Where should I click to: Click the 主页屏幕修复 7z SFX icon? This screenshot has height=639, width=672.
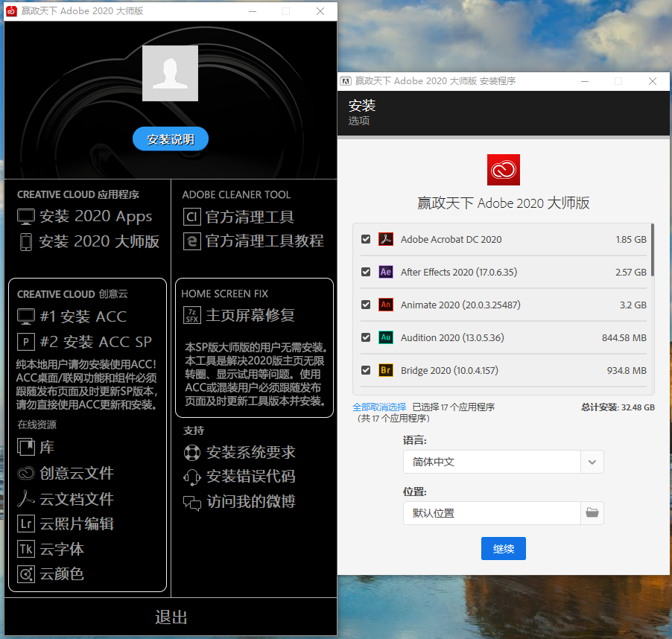click(x=191, y=315)
